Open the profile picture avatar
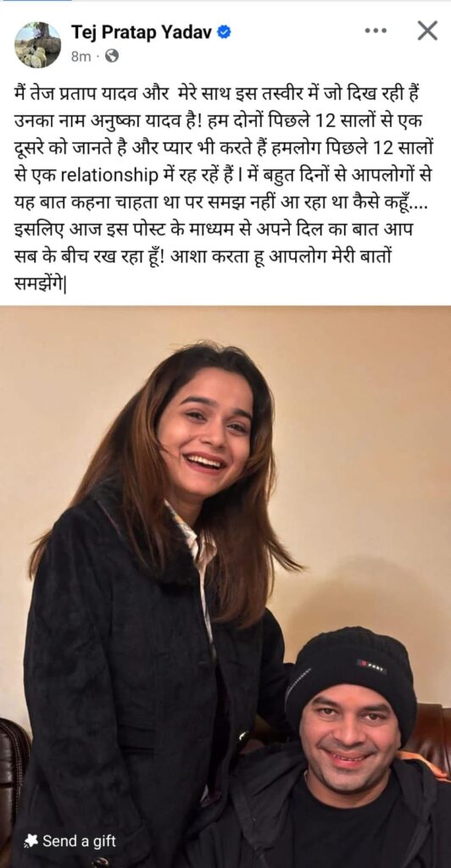Viewport: 451px width, 868px height. click(37, 44)
